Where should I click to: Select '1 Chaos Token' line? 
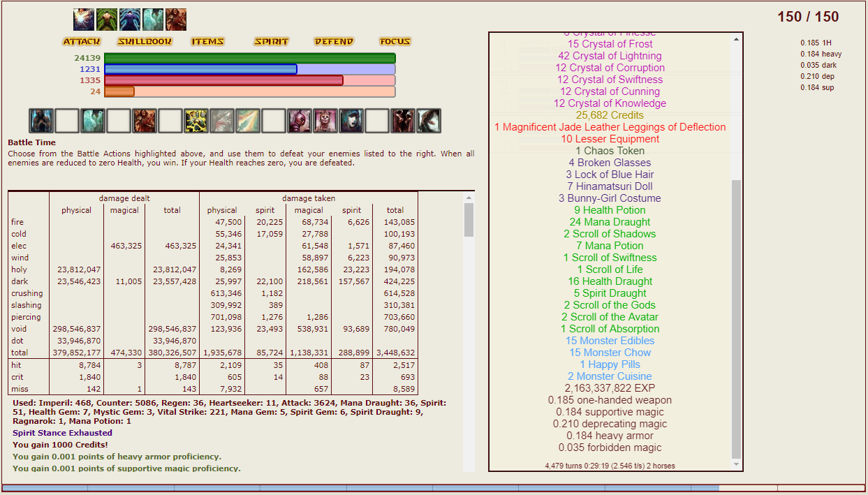click(610, 151)
